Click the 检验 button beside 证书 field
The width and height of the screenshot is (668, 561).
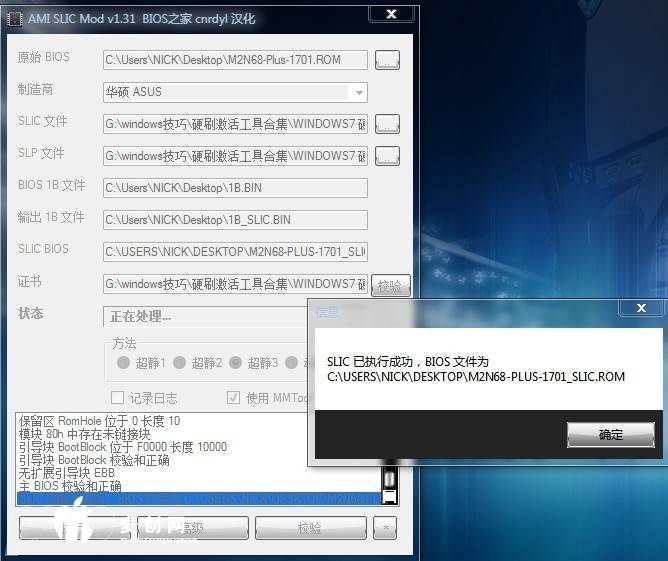click(391, 285)
